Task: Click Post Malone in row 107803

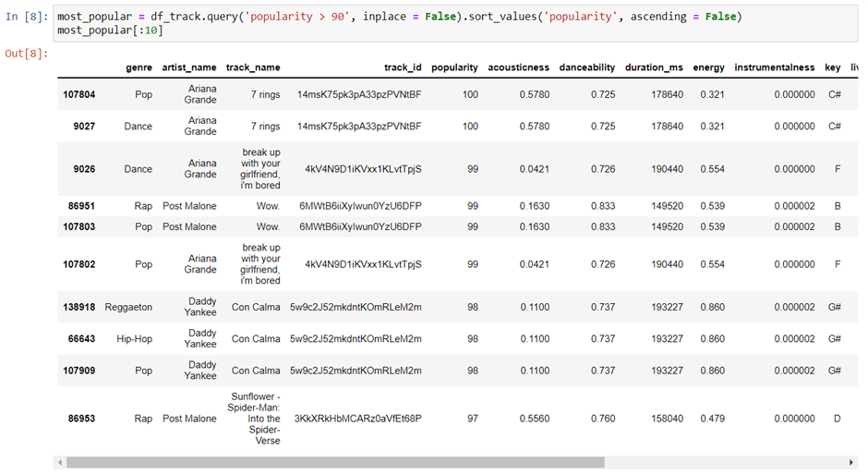Action: click(189, 226)
